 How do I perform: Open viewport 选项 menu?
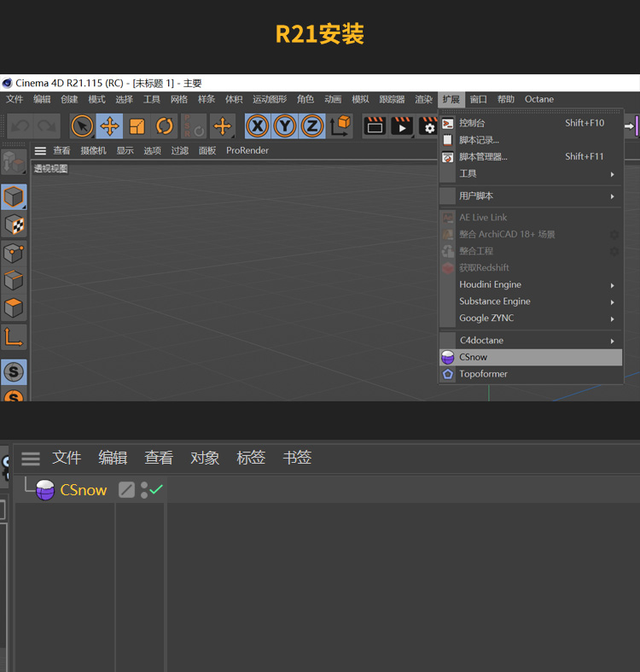click(153, 151)
